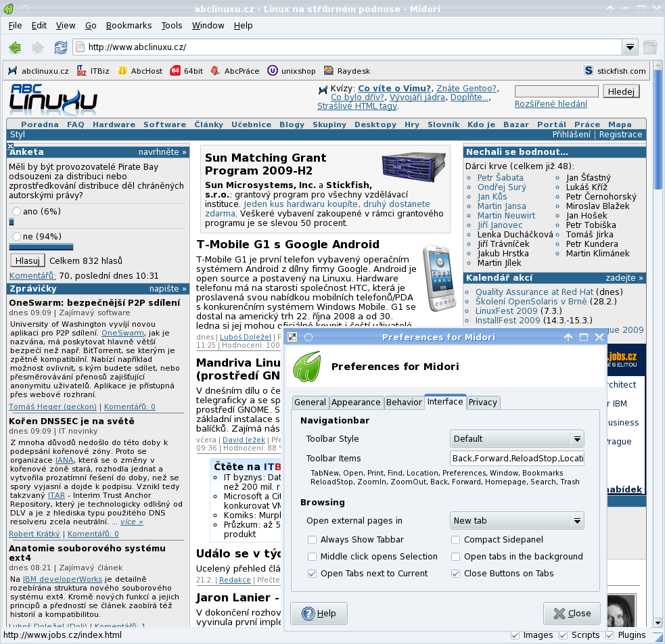Select the ne (94%) poll option
This screenshot has height=644, width=665.
click(x=16, y=236)
